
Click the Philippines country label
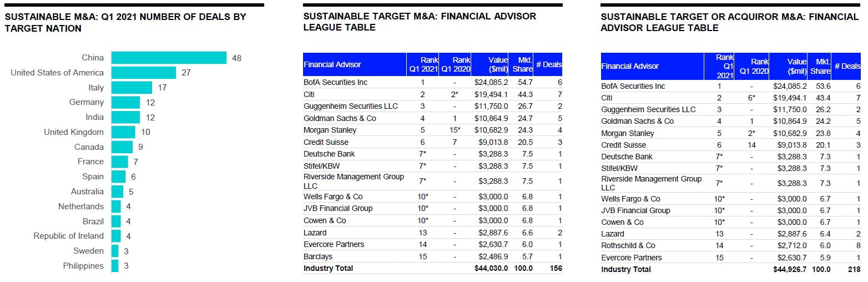click(83, 266)
